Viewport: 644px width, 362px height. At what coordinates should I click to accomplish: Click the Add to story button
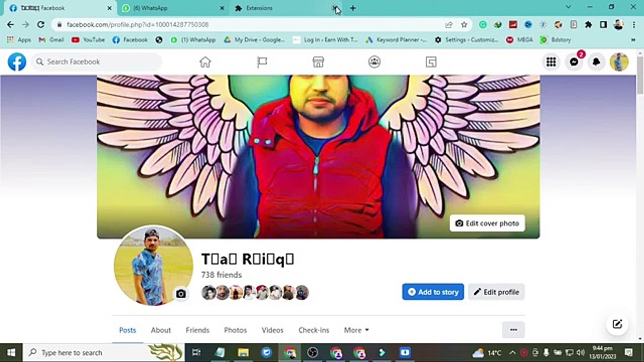(433, 292)
